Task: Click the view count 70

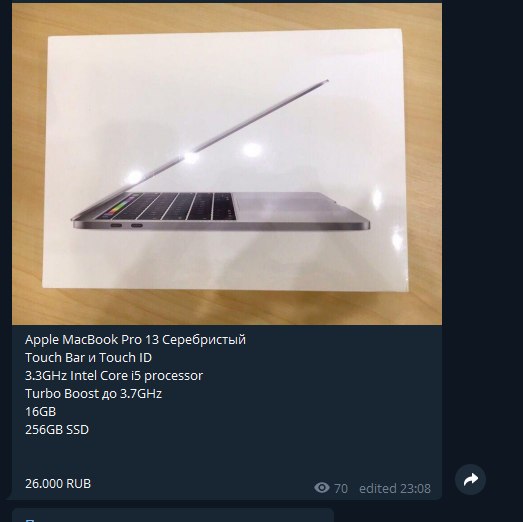Action: [x=341, y=489]
